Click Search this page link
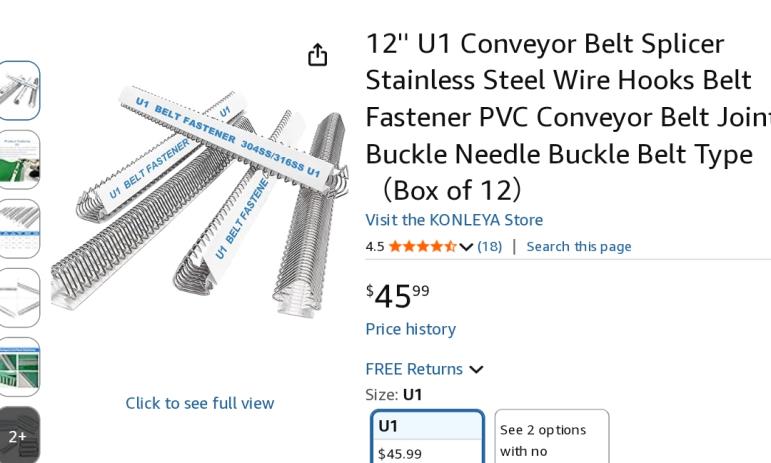 click(578, 246)
